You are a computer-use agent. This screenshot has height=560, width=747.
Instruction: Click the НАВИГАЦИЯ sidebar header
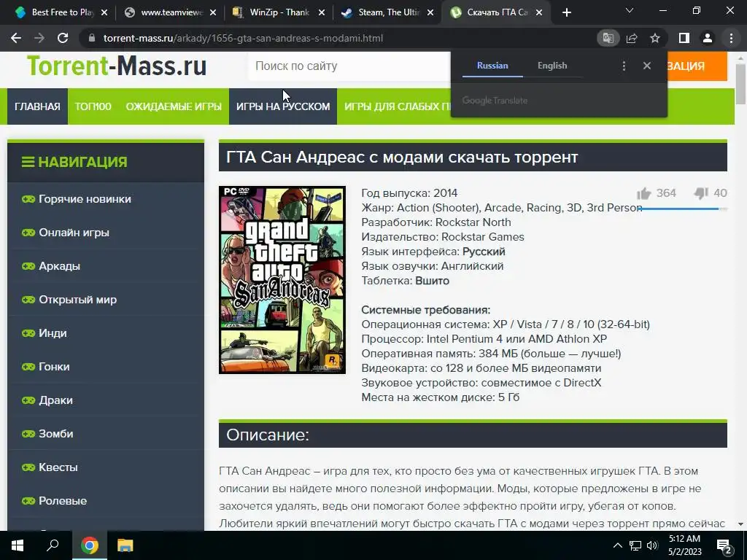pyautogui.click(x=106, y=162)
